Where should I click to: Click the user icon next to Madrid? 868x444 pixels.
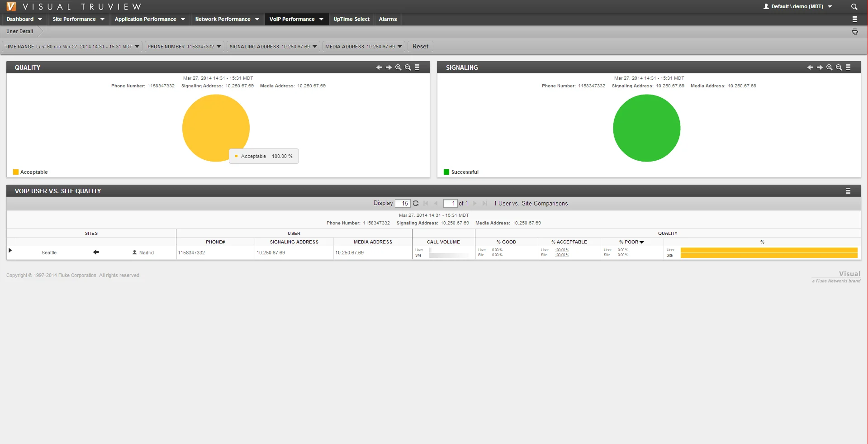[x=134, y=253]
